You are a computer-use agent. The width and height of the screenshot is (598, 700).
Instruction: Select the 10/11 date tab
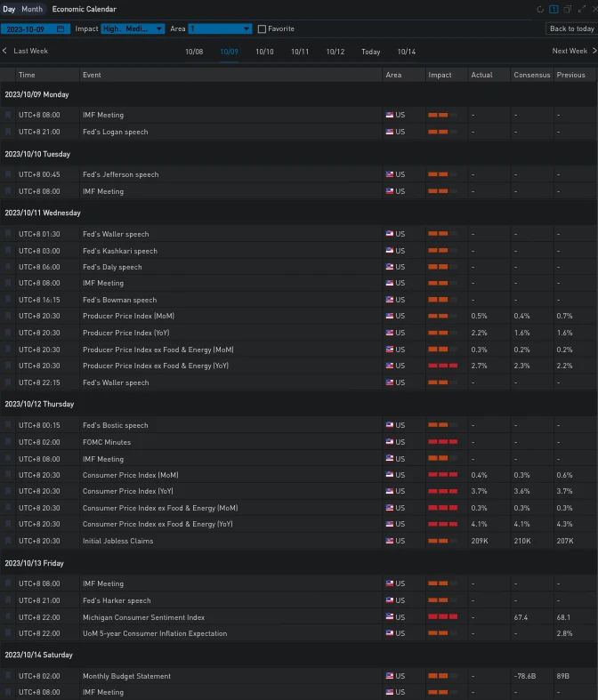(x=300, y=52)
